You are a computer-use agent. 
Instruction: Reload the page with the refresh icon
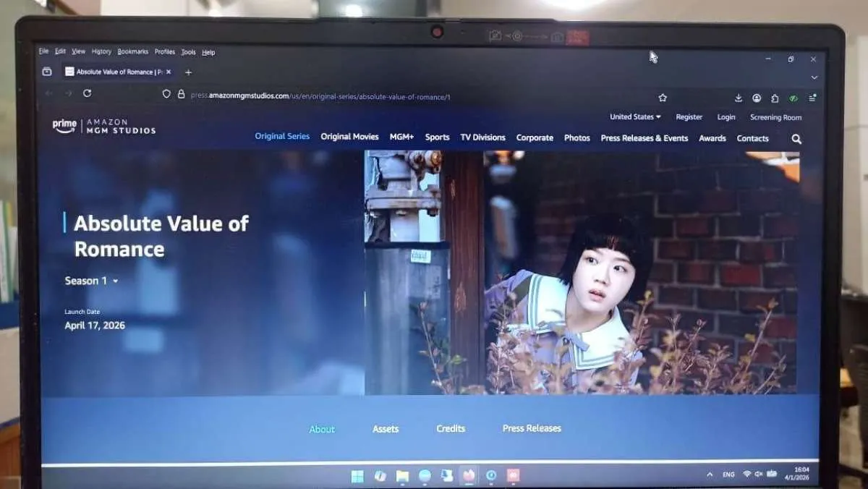[87, 94]
